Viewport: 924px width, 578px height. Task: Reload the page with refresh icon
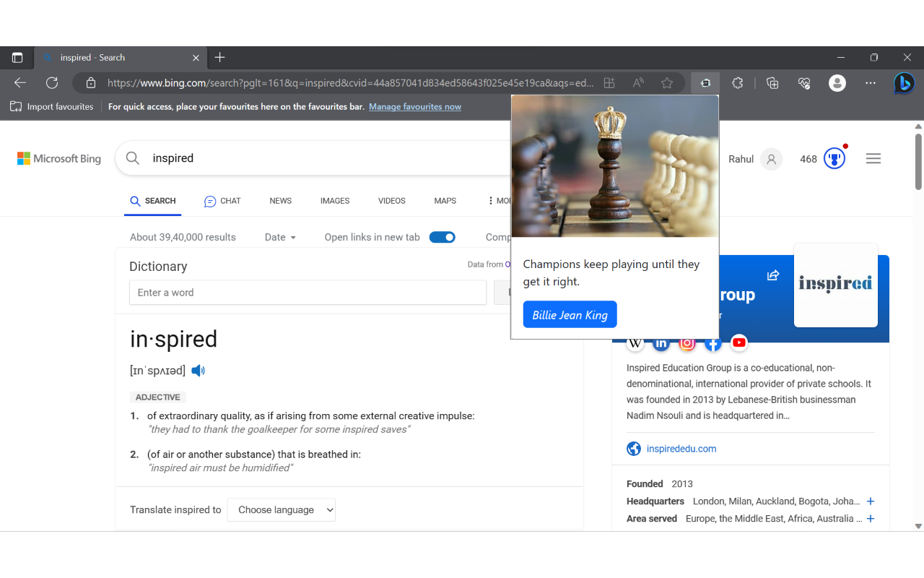coord(52,83)
